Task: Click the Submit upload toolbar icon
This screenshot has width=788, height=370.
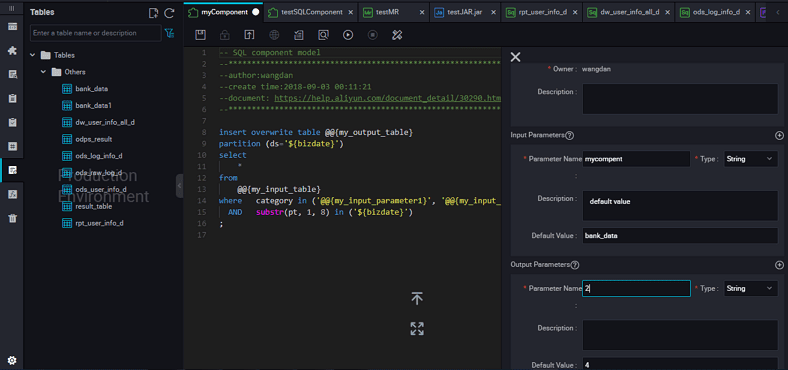Action: pyautogui.click(x=249, y=35)
